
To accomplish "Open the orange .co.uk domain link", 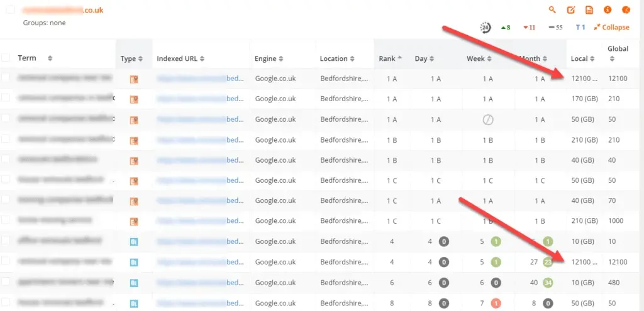I will [63, 10].
